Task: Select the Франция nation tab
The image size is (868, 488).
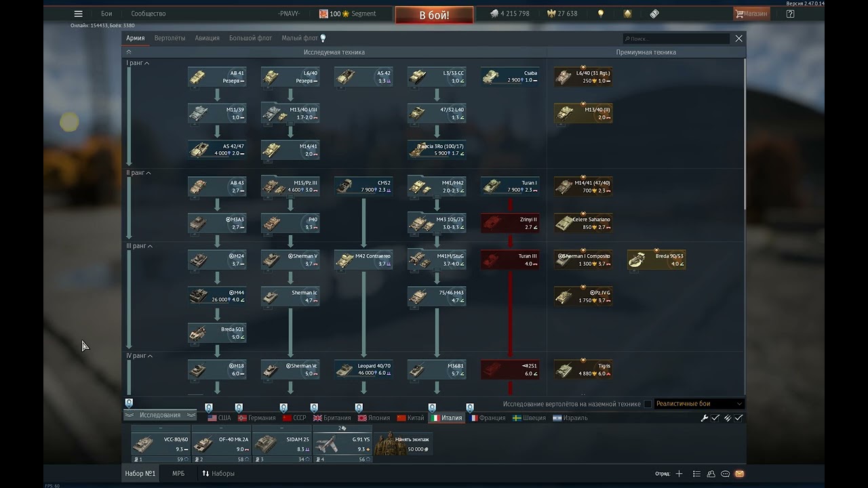Action: (x=487, y=418)
